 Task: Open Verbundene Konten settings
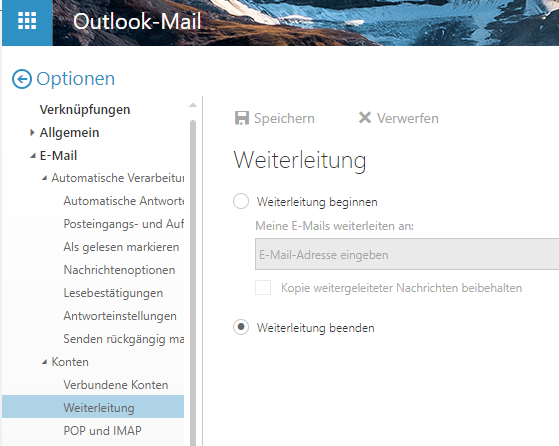point(116,385)
